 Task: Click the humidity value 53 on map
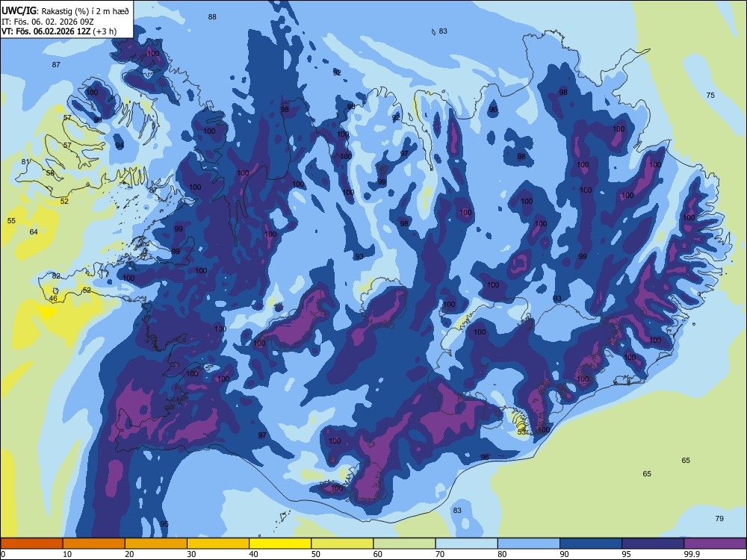point(521,432)
